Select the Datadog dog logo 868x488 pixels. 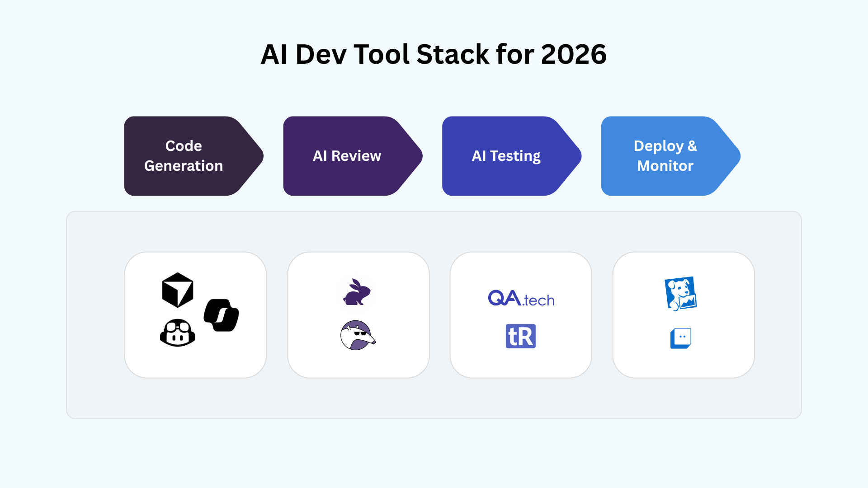click(x=681, y=293)
